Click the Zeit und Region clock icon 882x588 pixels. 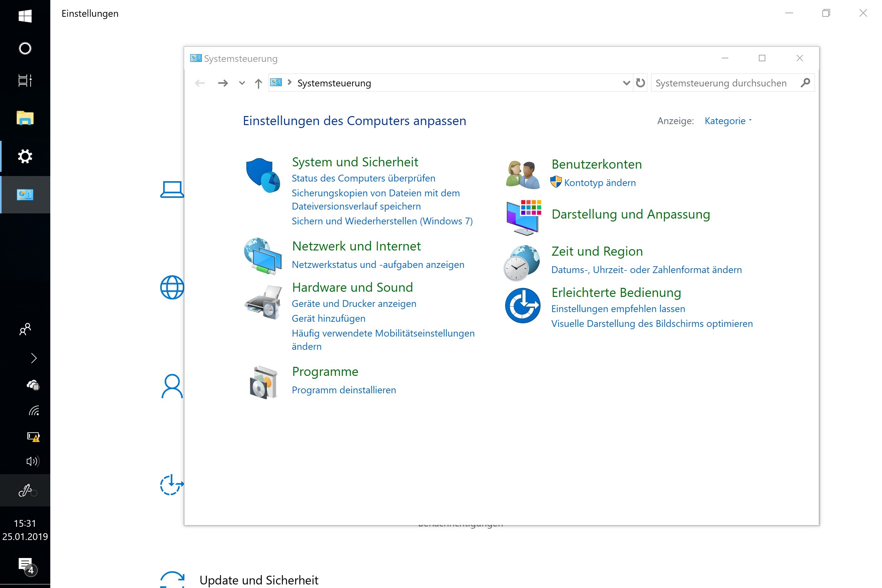[x=522, y=262]
